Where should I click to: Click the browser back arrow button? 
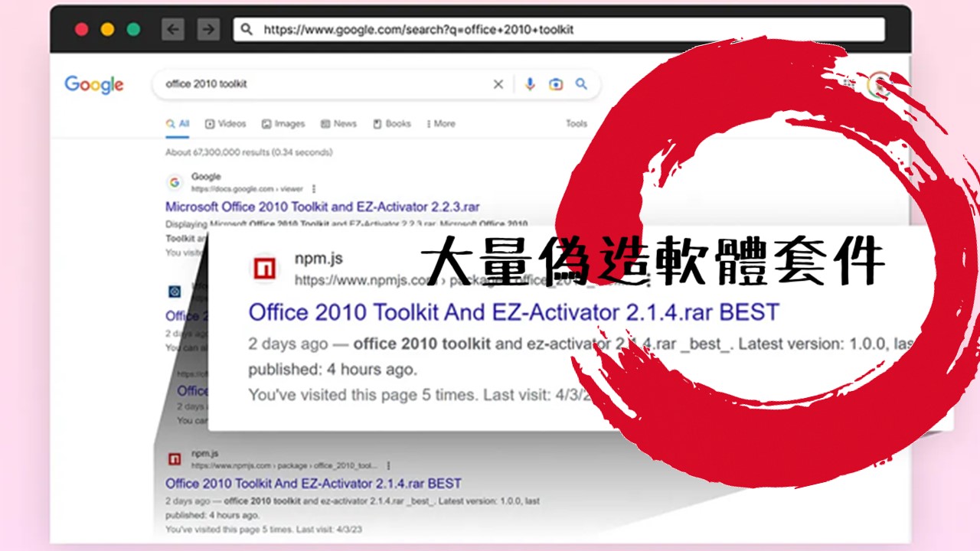tap(174, 30)
